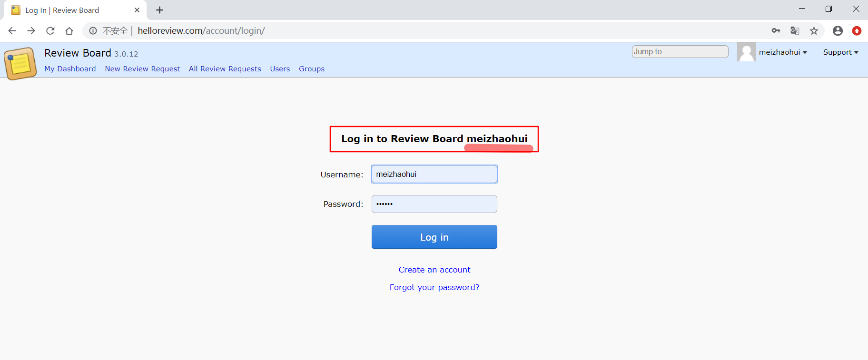Click the red update extension icon

(x=857, y=31)
